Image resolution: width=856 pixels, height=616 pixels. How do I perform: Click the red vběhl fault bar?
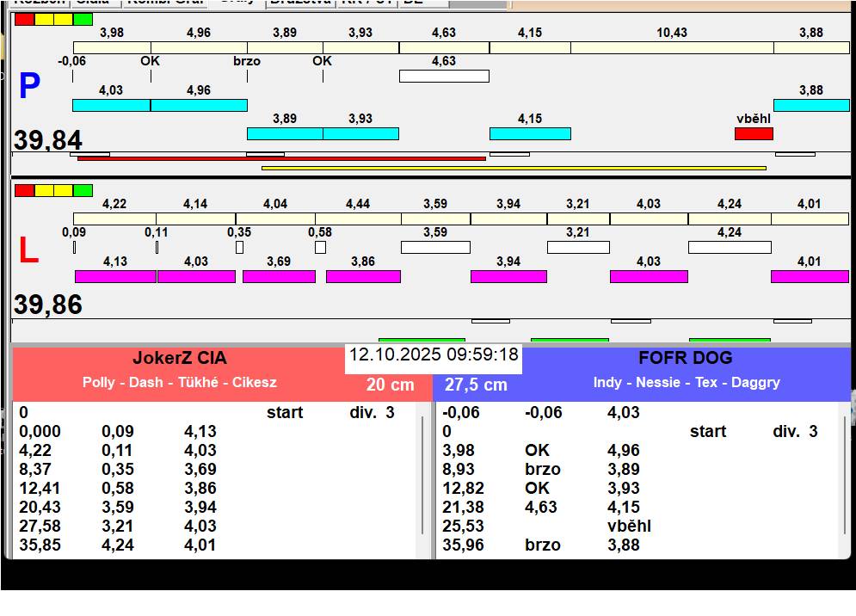point(754,134)
